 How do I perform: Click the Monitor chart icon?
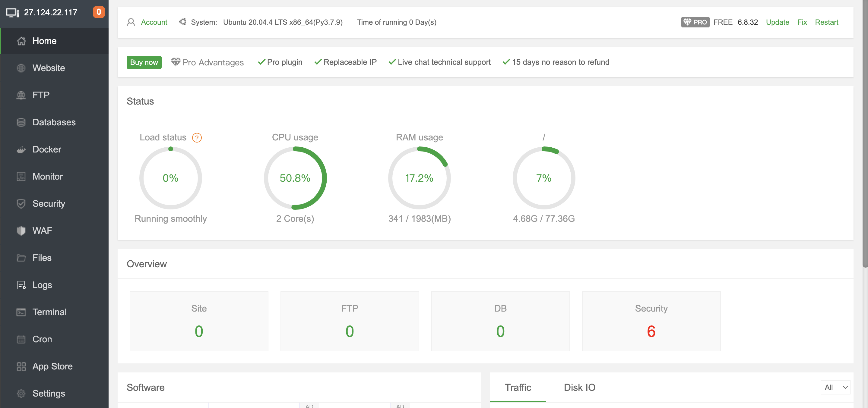click(x=21, y=176)
